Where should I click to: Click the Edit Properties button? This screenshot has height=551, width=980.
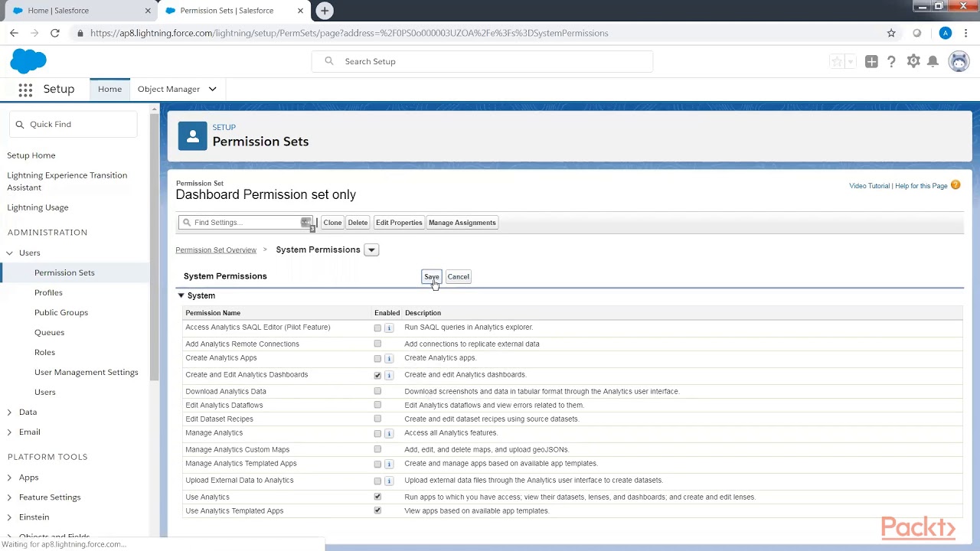(x=399, y=223)
